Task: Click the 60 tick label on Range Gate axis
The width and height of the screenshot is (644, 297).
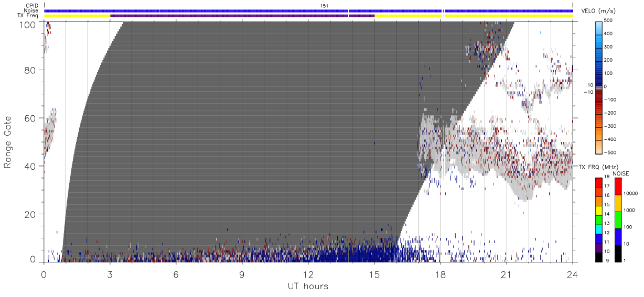Action: click(x=30, y=118)
